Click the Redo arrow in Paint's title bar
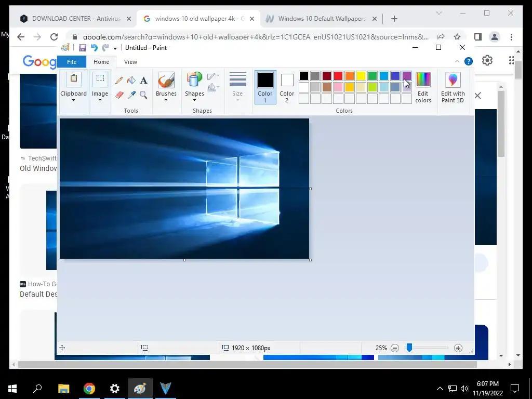Viewport: 532px width, 399px height. coord(105,47)
